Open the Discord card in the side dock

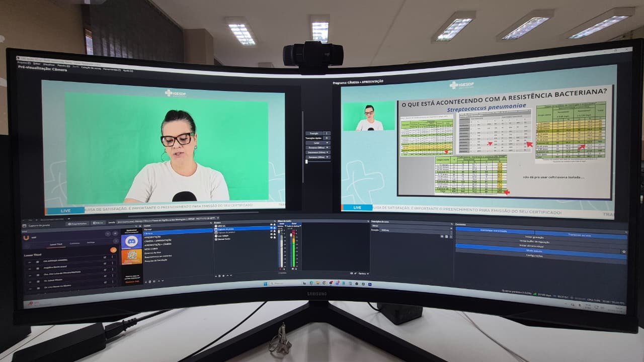(132, 241)
